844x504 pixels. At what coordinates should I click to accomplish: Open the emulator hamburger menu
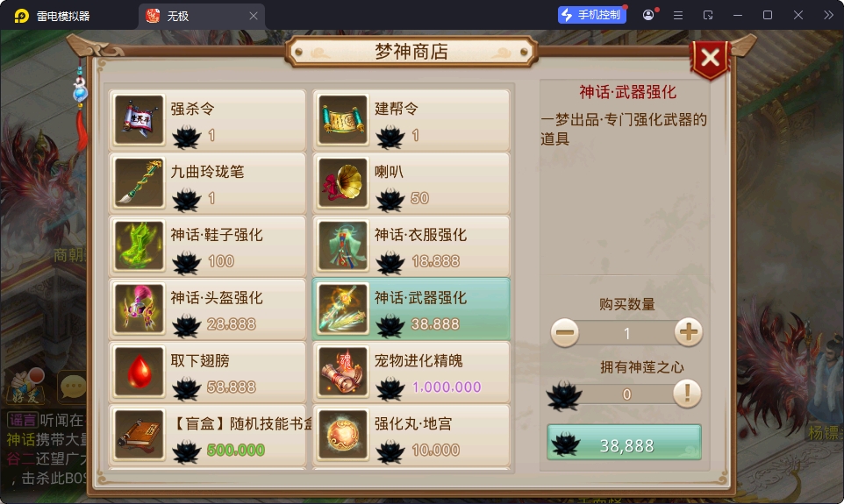coord(678,16)
